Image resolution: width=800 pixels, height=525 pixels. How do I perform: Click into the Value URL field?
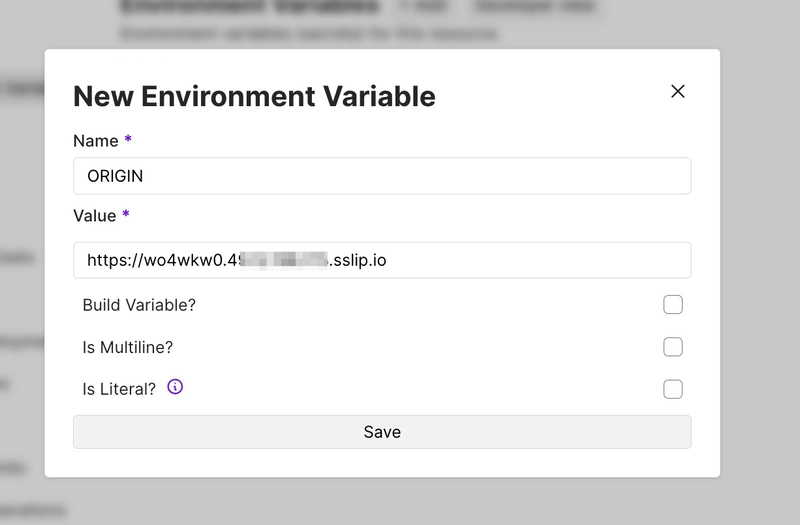click(382, 260)
